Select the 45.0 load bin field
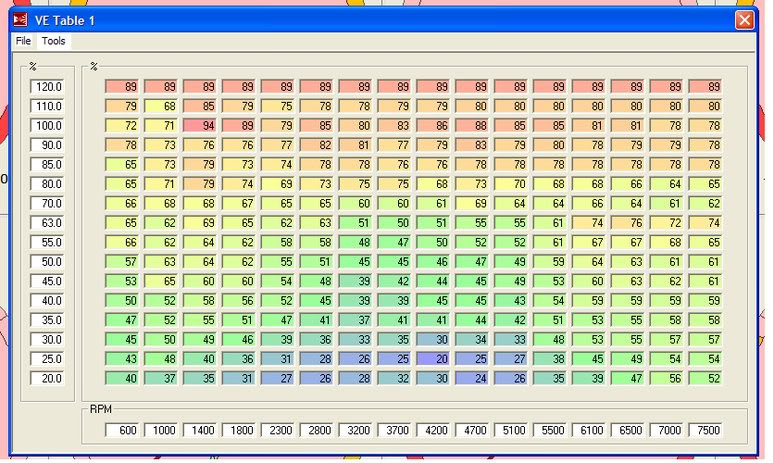Viewport: 773px width, 463px height. (x=47, y=281)
